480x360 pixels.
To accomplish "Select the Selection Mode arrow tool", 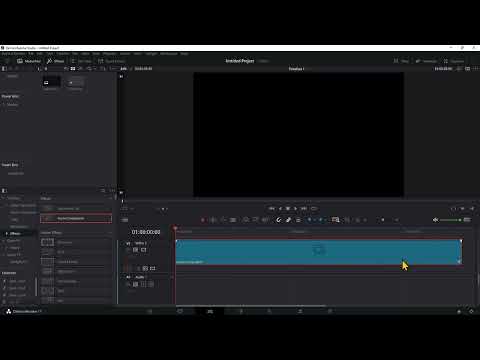I will tap(203, 220).
